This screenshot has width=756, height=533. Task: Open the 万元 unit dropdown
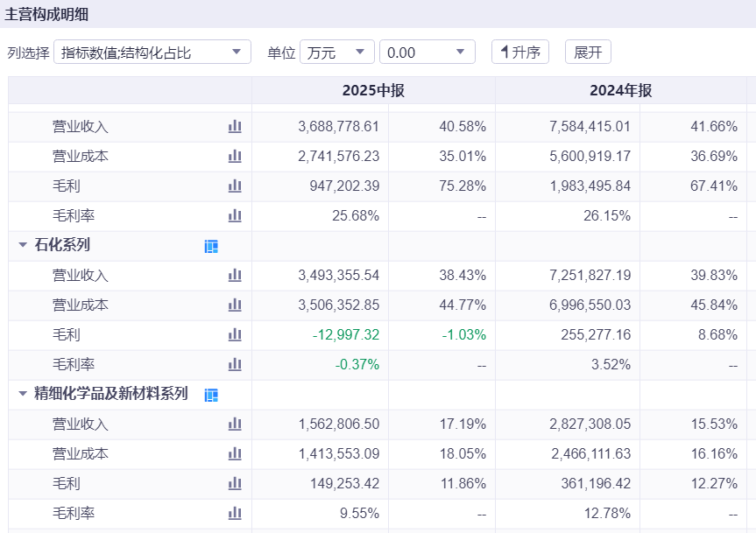337,52
